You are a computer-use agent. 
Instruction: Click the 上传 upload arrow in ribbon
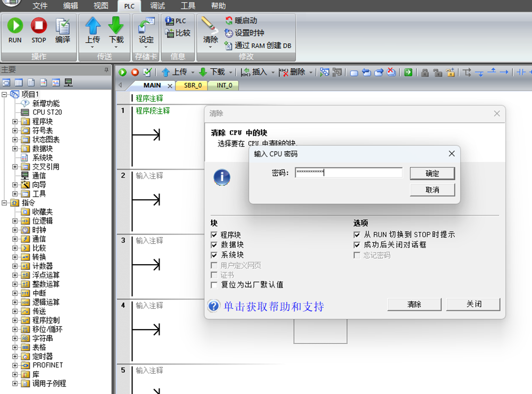pyautogui.click(x=93, y=26)
